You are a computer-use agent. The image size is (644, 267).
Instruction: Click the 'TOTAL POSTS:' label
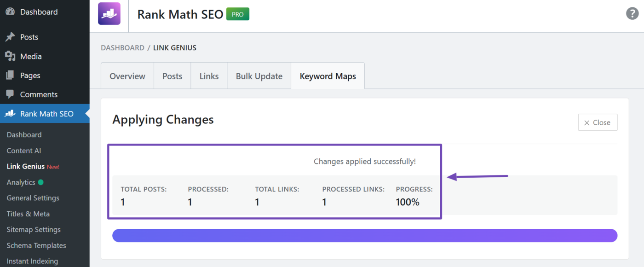click(x=144, y=189)
